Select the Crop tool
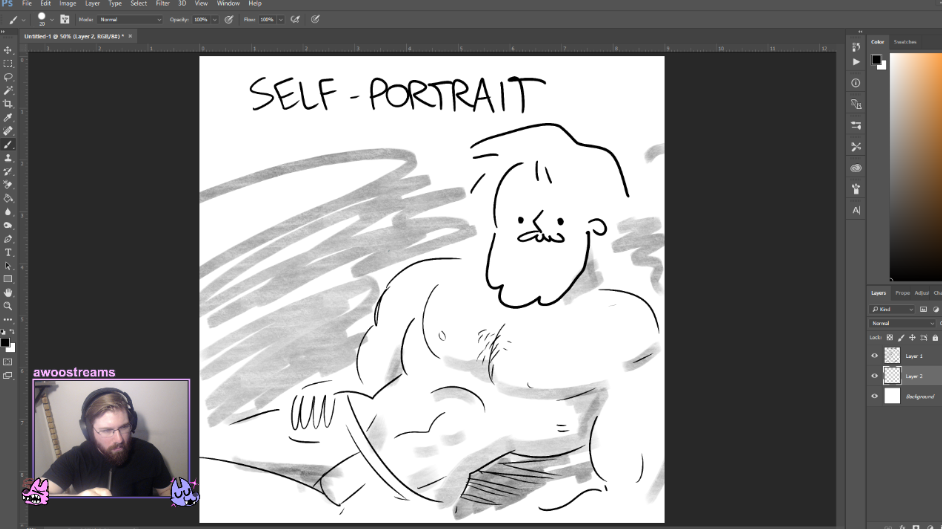This screenshot has width=942, height=529. 8,104
